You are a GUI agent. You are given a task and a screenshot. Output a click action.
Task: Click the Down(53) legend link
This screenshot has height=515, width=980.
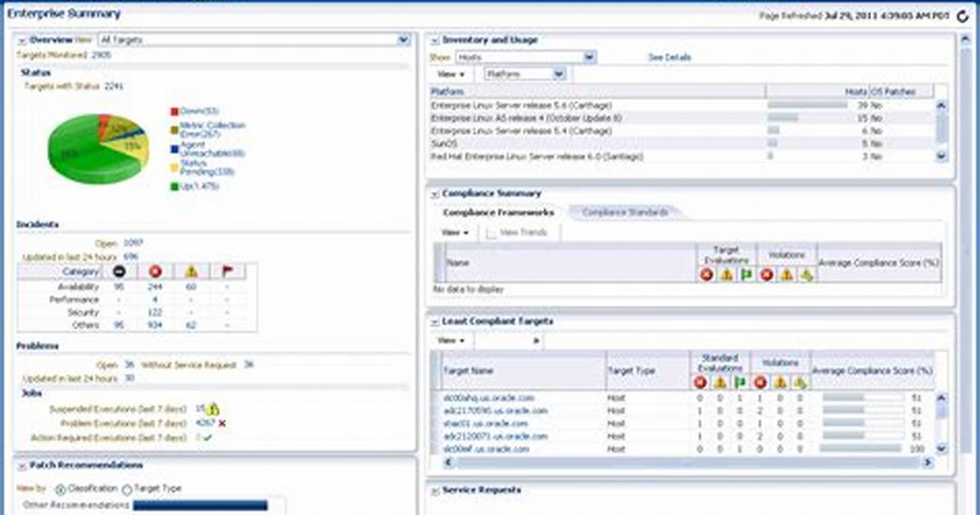tap(199, 111)
